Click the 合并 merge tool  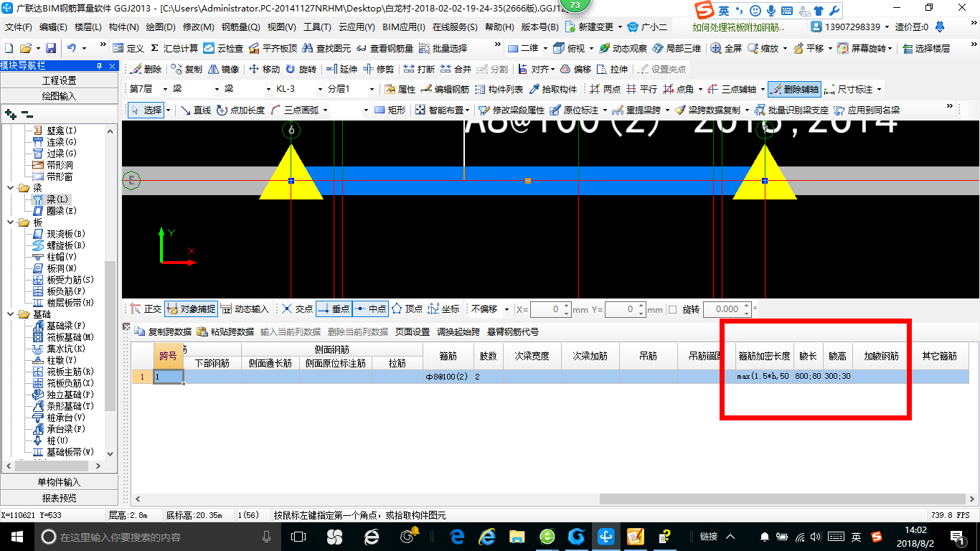tap(456, 70)
